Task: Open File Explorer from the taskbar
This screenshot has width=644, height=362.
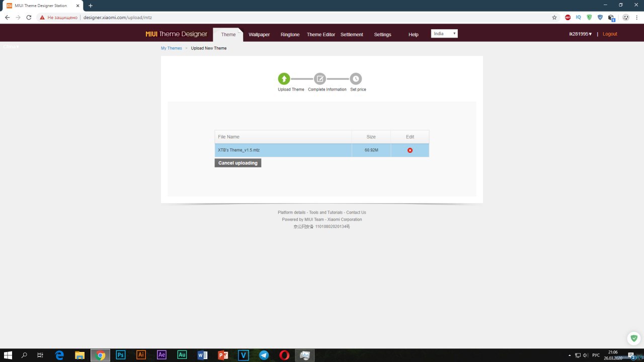Action: pos(80,355)
